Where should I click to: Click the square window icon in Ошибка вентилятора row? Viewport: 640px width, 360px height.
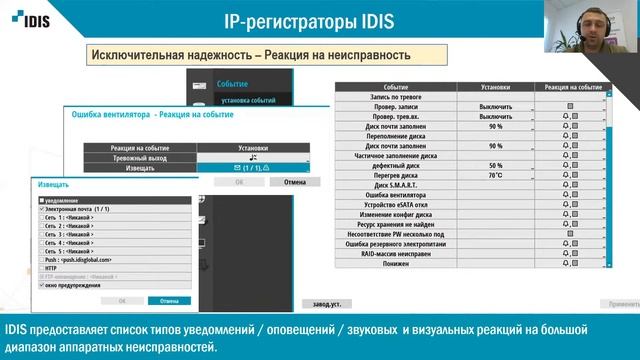(x=575, y=195)
